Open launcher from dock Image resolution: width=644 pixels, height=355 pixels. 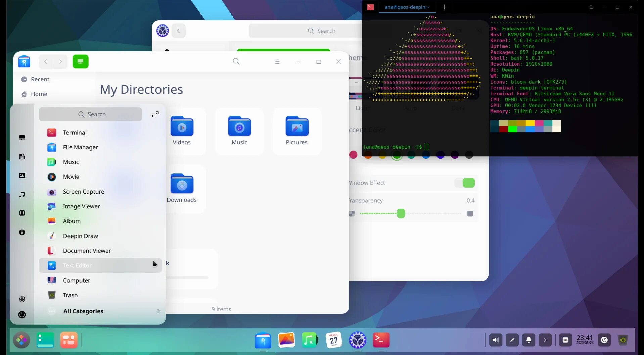[x=21, y=340]
